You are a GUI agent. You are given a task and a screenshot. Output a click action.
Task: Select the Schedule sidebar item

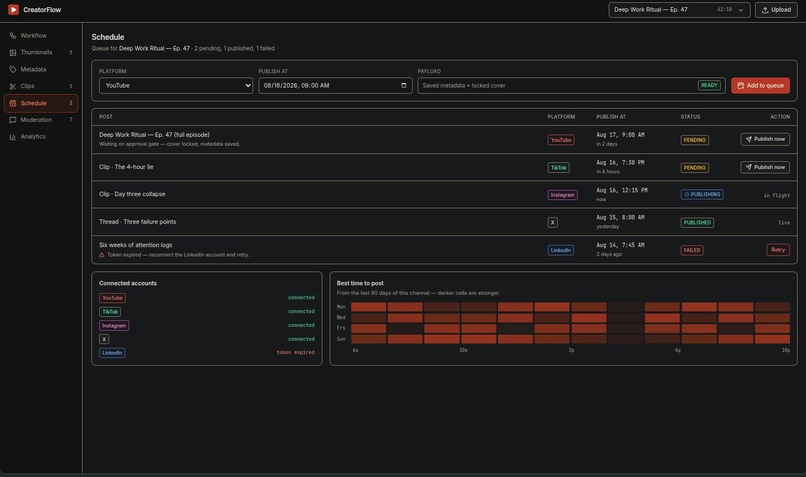tap(41, 103)
